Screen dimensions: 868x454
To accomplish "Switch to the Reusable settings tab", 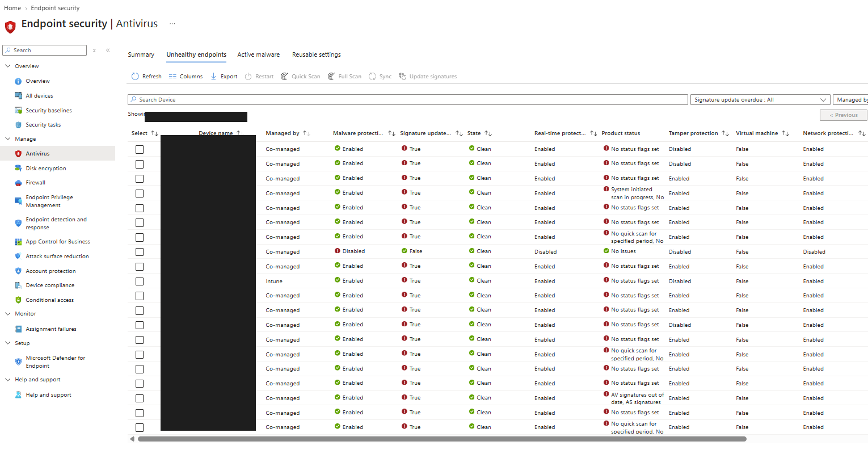I will tap(317, 54).
